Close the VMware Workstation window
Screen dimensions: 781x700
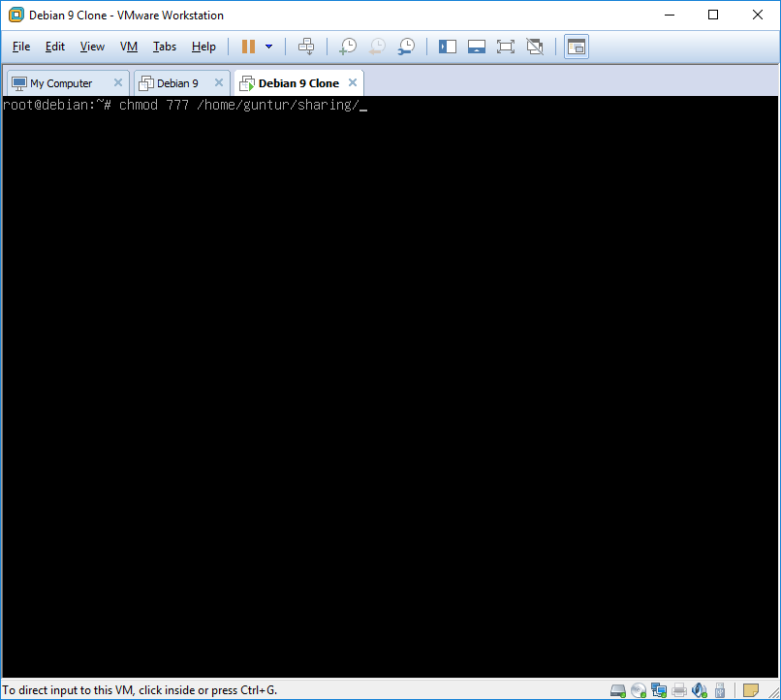pyautogui.click(x=757, y=15)
